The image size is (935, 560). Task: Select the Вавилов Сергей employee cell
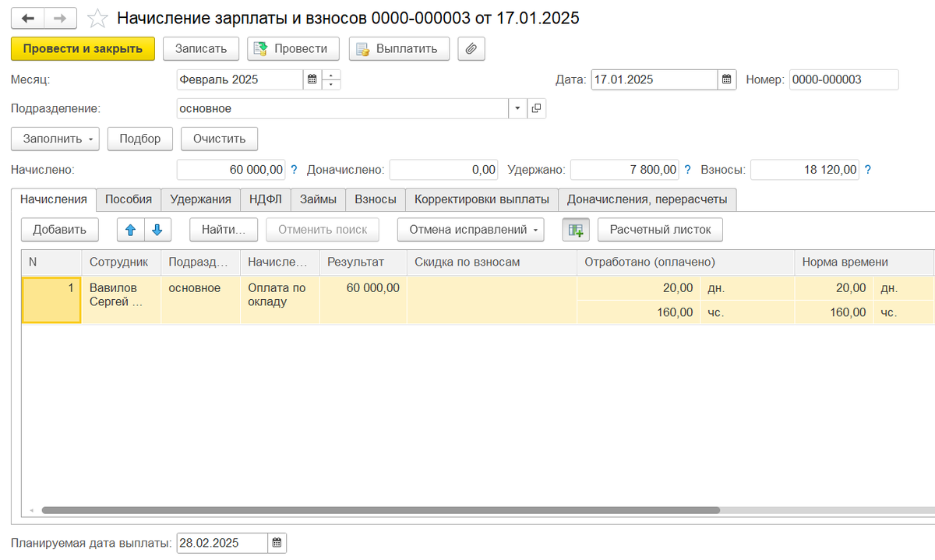tap(122, 300)
